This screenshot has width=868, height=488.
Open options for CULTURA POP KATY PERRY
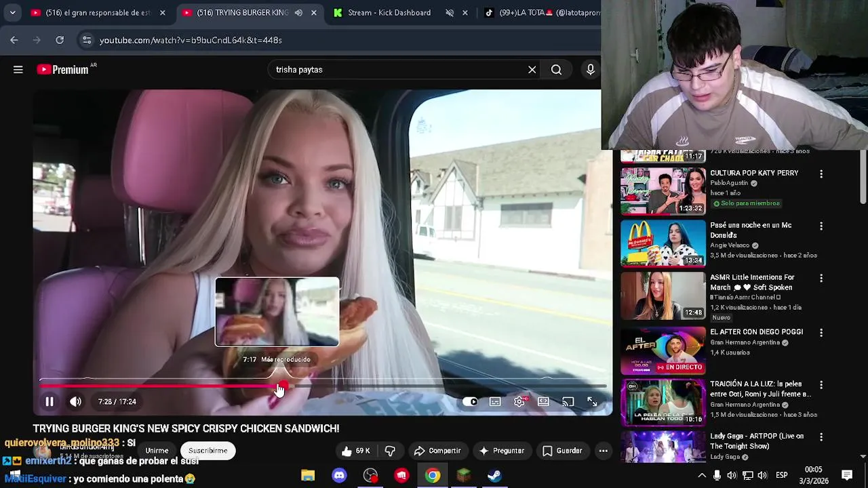821,174
